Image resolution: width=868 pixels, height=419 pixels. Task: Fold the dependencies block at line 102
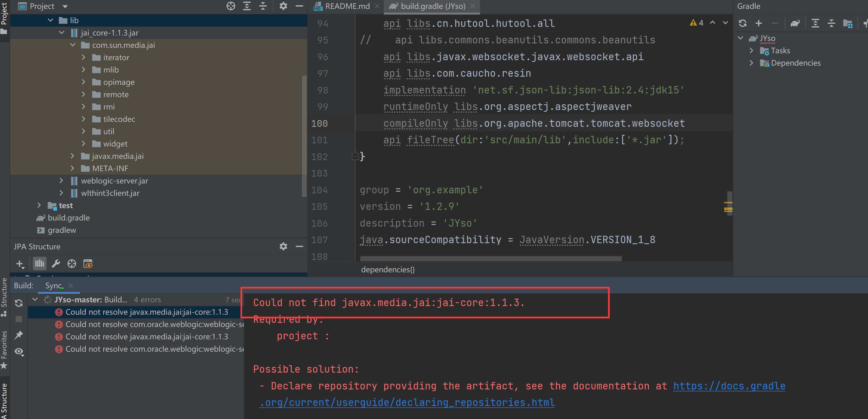pyautogui.click(x=355, y=156)
